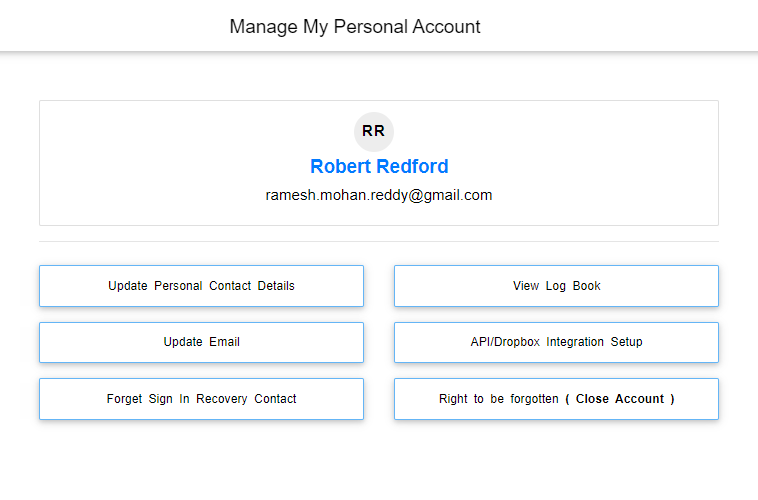758x500 pixels.
Task: Click Forget Sign In Recovery Contact
Action: click(201, 399)
